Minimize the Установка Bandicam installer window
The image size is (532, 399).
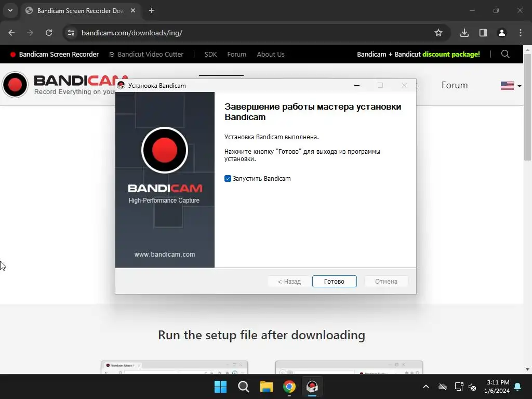(356, 86)
